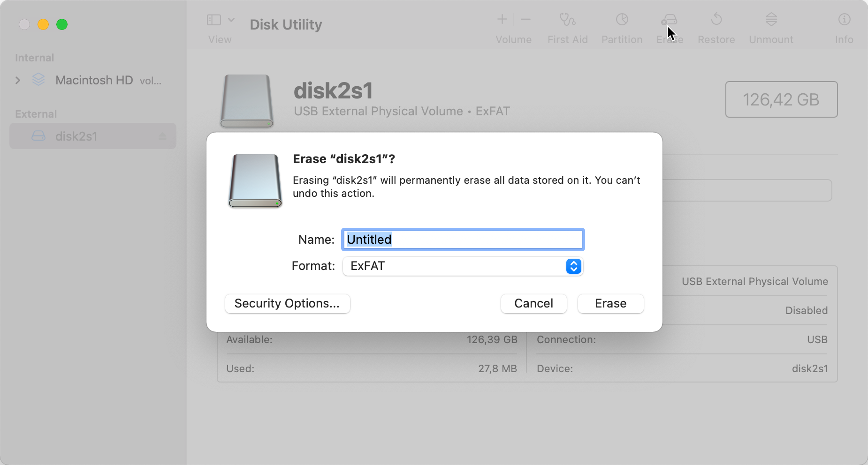Image resolution: width=868 pixels, height=465 pixels.
Task: Select disk2s1 in the External sidebar list
Action: pyautogui.click(x=93, y=136)
